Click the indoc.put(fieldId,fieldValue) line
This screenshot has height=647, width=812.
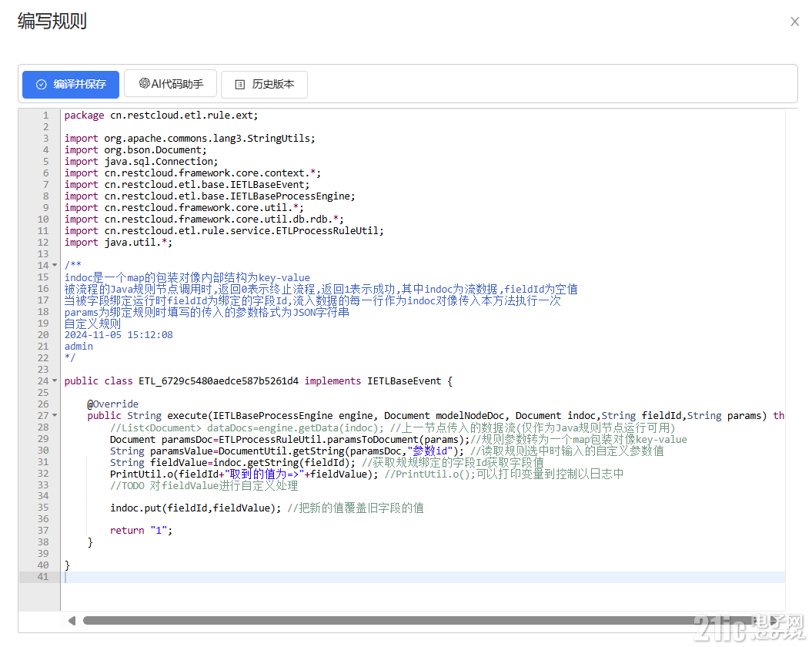[x=195, y=508]
